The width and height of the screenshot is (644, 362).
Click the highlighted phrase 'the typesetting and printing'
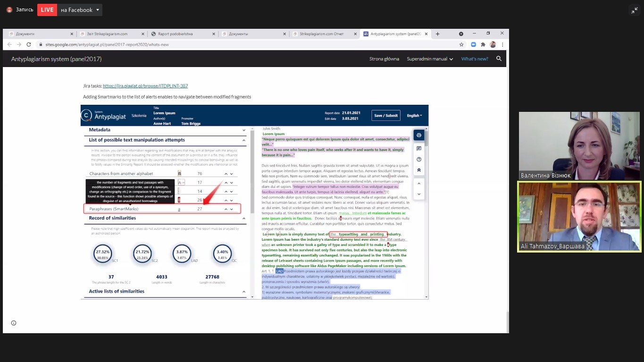359,234
